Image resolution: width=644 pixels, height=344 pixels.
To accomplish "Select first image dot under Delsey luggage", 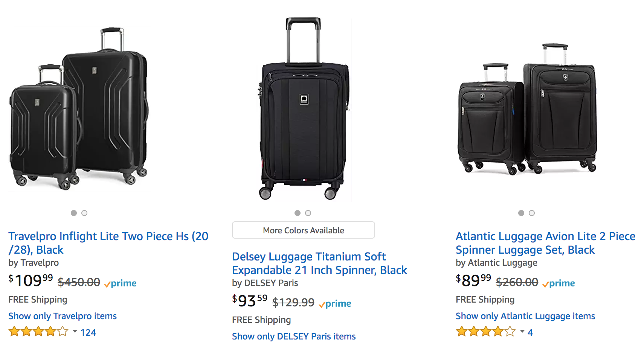I will [298, 213].
